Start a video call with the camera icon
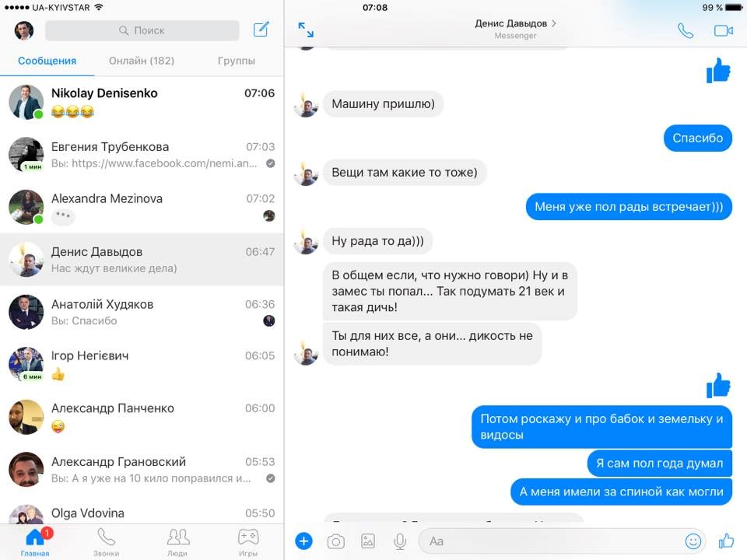 click(x=724, y=30)
